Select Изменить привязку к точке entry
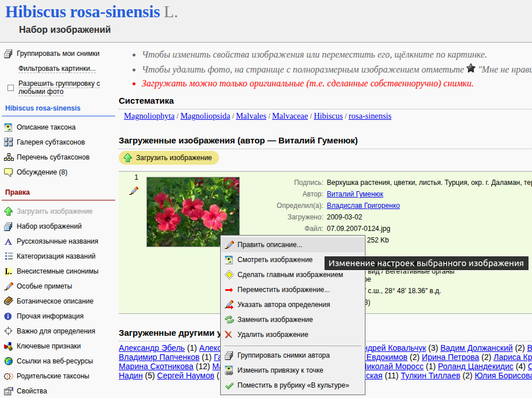The image size is (532, 398). [293, 370]
